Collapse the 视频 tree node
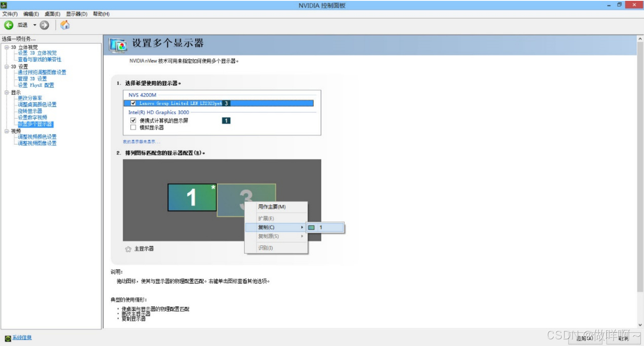Viewport: 644px width, 346px height. tap(7, 131)
